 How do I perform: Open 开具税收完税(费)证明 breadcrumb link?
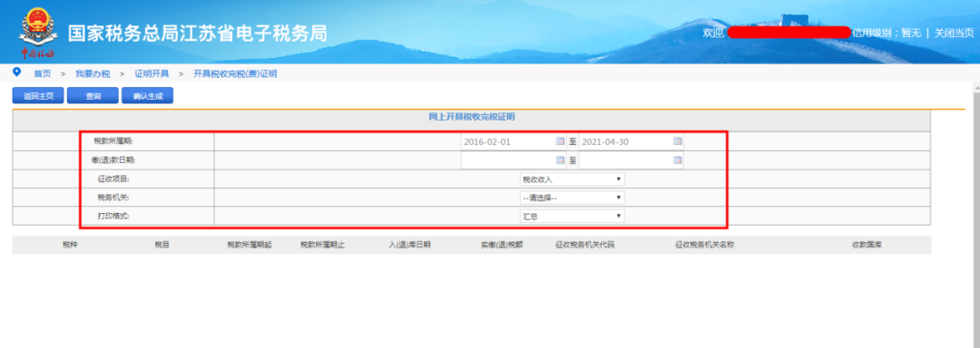(235, 73)
